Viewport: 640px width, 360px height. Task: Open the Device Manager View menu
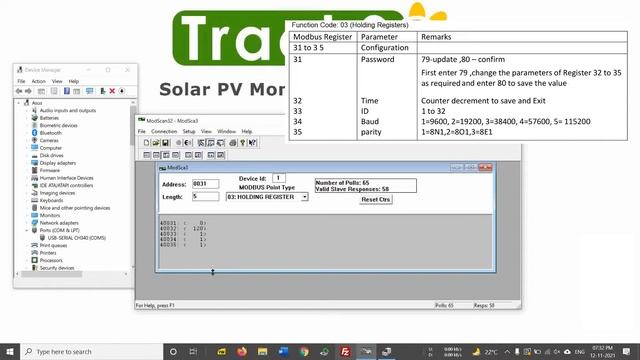pyautogui.click(x=57, y=81)
